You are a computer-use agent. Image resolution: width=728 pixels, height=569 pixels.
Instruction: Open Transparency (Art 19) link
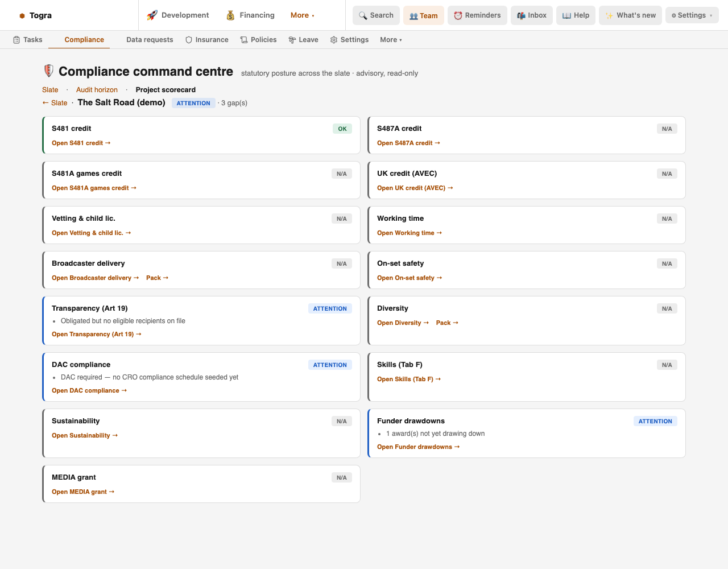pos(97,335)
